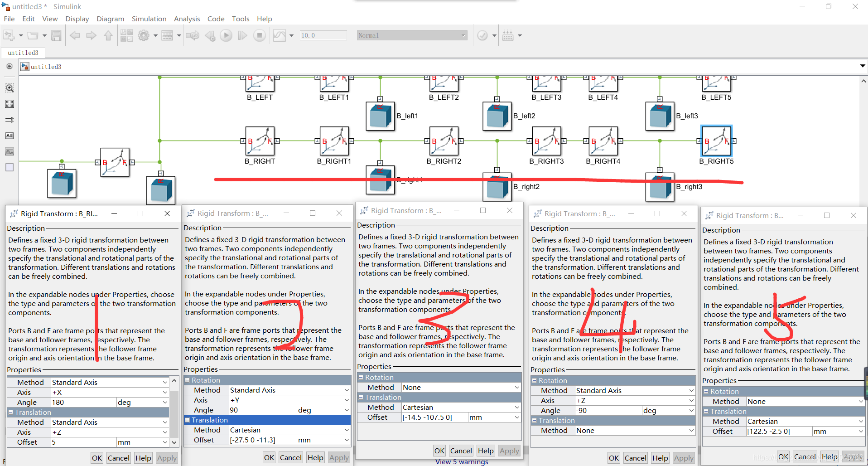Screen dimensions: 868x466
Task: Open the Analysis menu
Action: (x=187, y=19)
